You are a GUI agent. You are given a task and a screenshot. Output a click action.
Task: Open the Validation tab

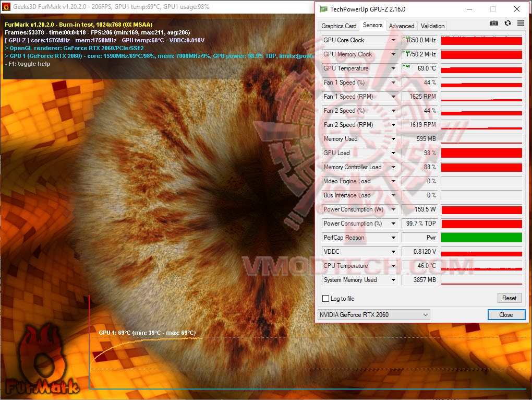click(432, 26)
